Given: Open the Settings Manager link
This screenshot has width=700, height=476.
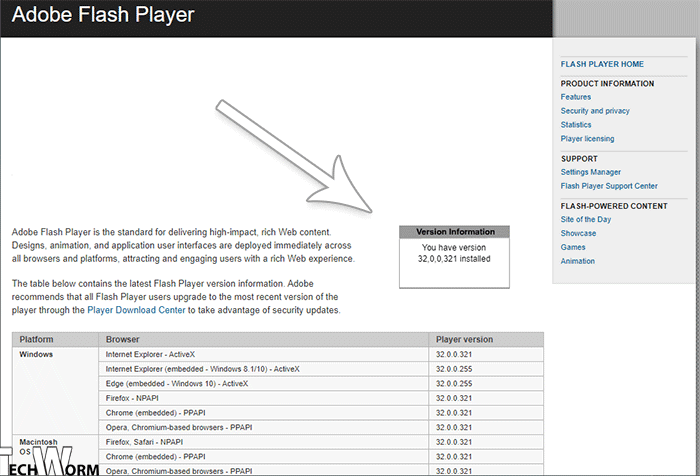Looking at the screenshot, I should (x=591, y=172).
